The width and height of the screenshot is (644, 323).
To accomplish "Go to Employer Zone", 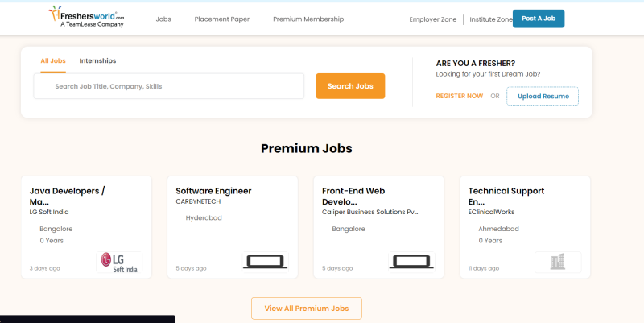I will pos(433,19).
